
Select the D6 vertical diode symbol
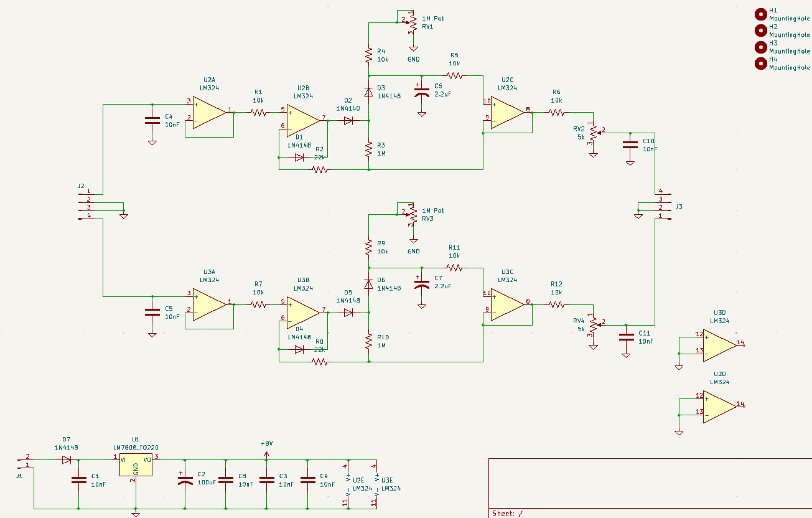tap(368, 284)
